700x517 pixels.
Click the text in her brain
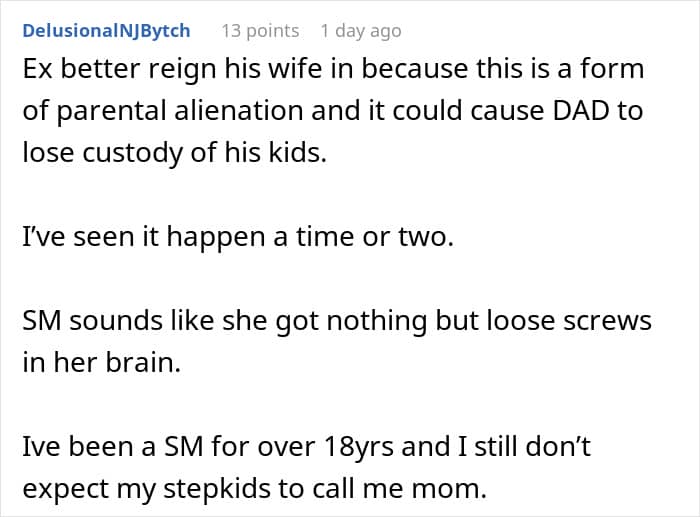point(102,362)
